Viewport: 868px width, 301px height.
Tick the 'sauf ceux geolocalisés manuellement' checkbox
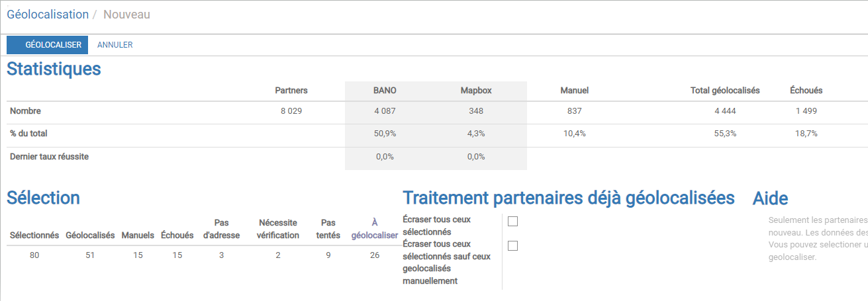point(512,246)
